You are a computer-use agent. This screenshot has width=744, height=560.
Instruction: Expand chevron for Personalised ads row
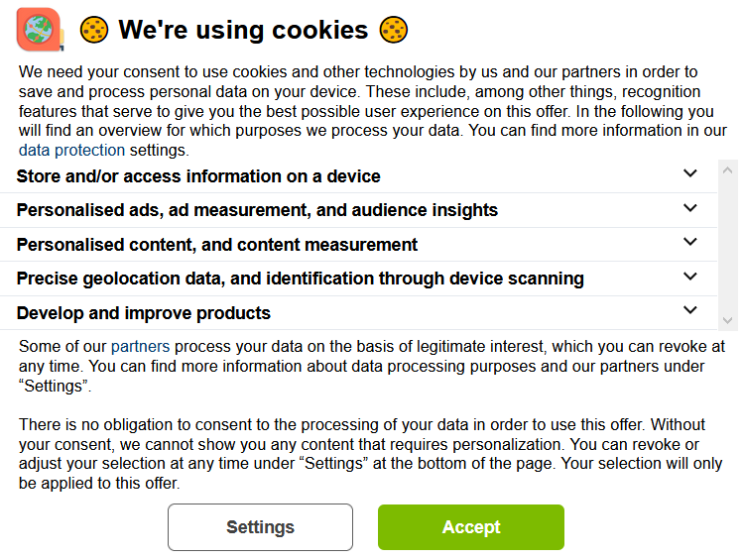(x=690, y=208)
